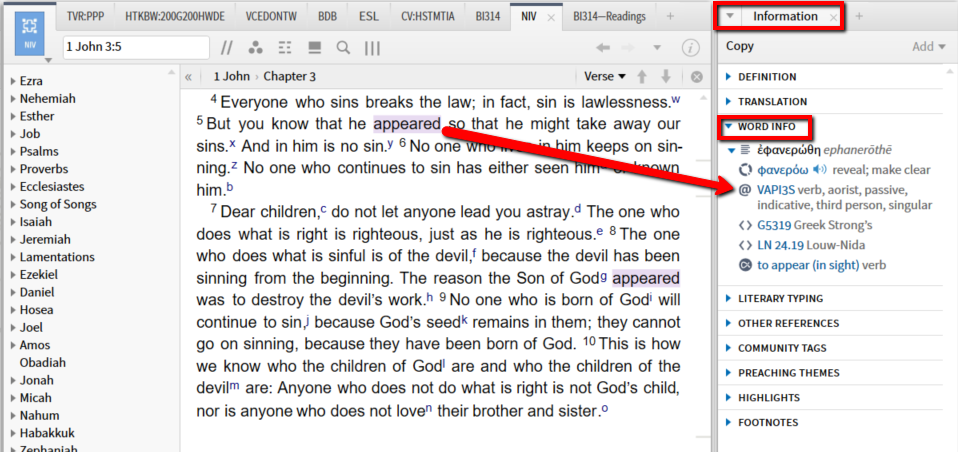Open the Information panel menu arrow
Viewport: 958px width, 452px height.
pos(729,16)
